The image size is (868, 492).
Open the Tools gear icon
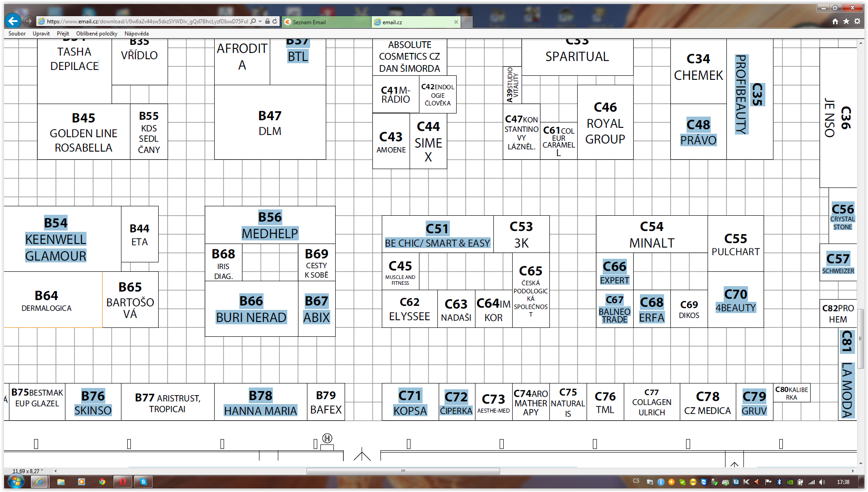tap(857, 21)
